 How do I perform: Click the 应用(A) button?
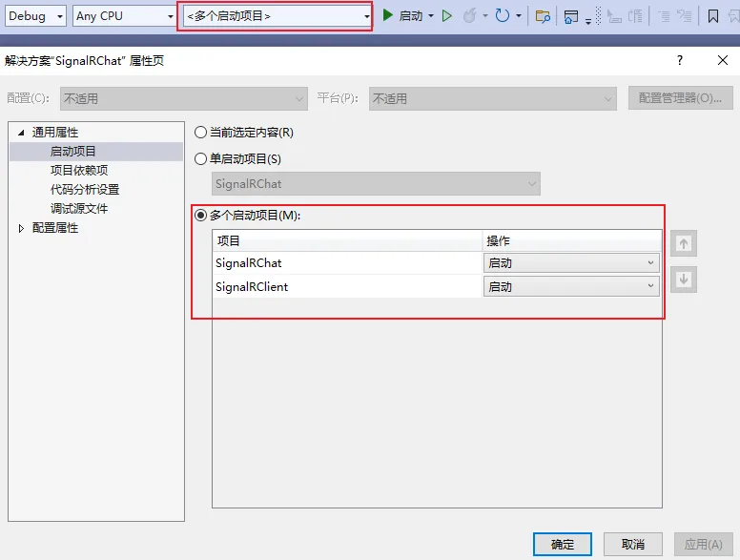(x=703, y=545)
